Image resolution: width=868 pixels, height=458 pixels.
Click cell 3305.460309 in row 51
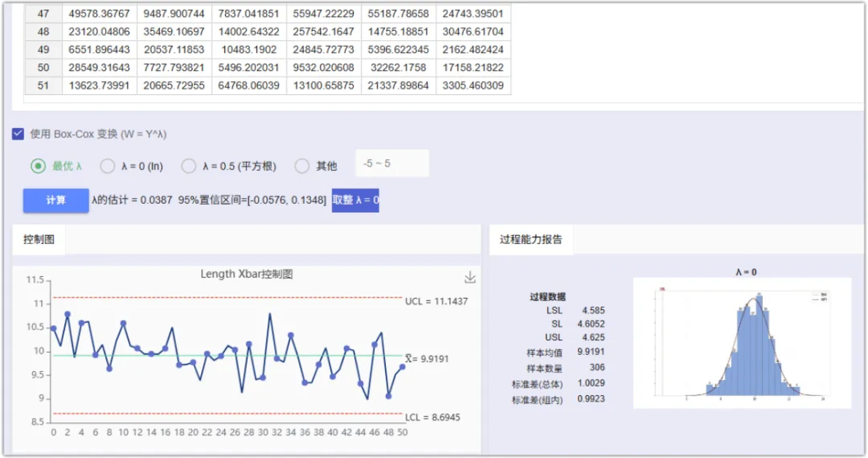click(473, 85)
